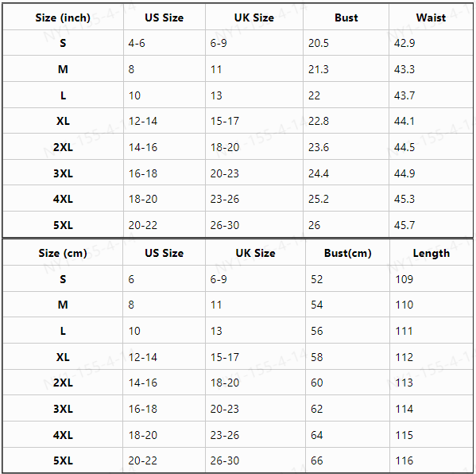The width and height of the screenshot is (476, 474).
Task: Click the 66 bust centimeter cell
Action: [347, 460]
